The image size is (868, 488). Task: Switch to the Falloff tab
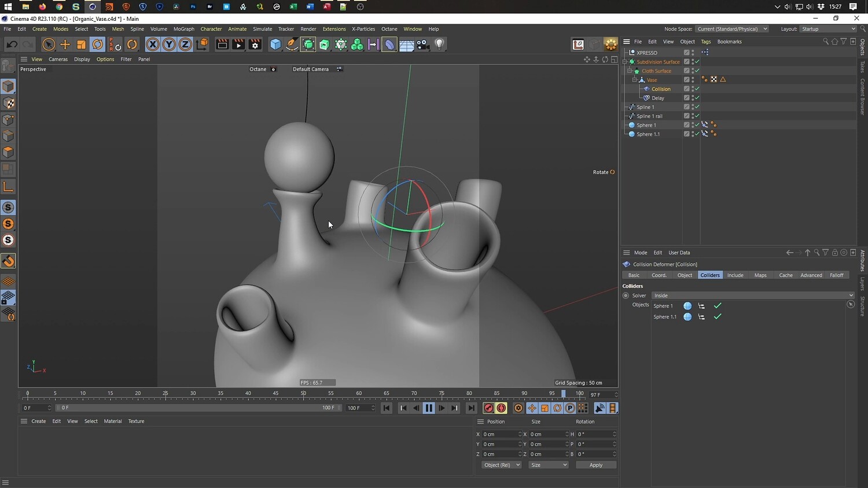[x=836, y=275]
